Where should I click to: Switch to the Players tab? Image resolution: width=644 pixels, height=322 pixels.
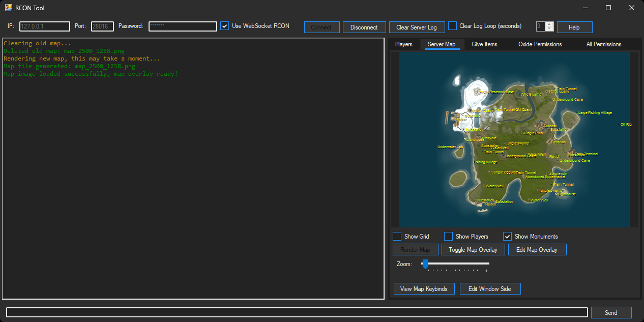tap(404, 44)
